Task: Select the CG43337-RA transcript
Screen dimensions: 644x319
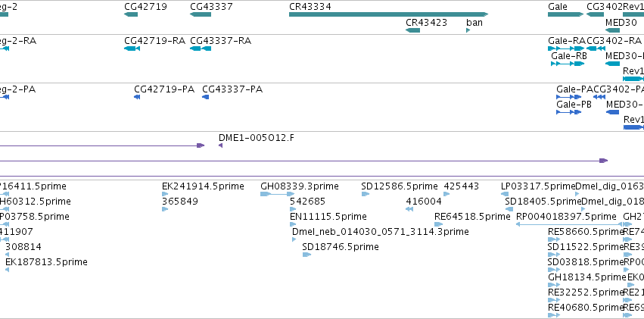Action: pyautogui.click(x=201, y=48)
